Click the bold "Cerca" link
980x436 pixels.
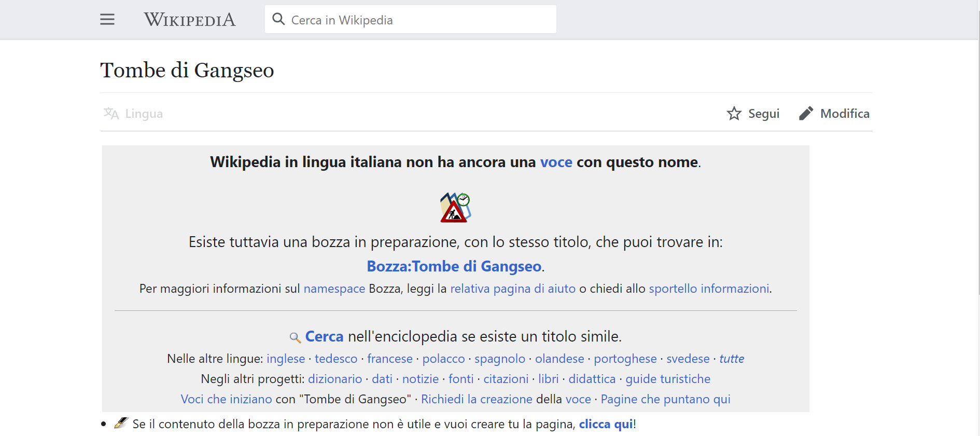tap(325, 337)
